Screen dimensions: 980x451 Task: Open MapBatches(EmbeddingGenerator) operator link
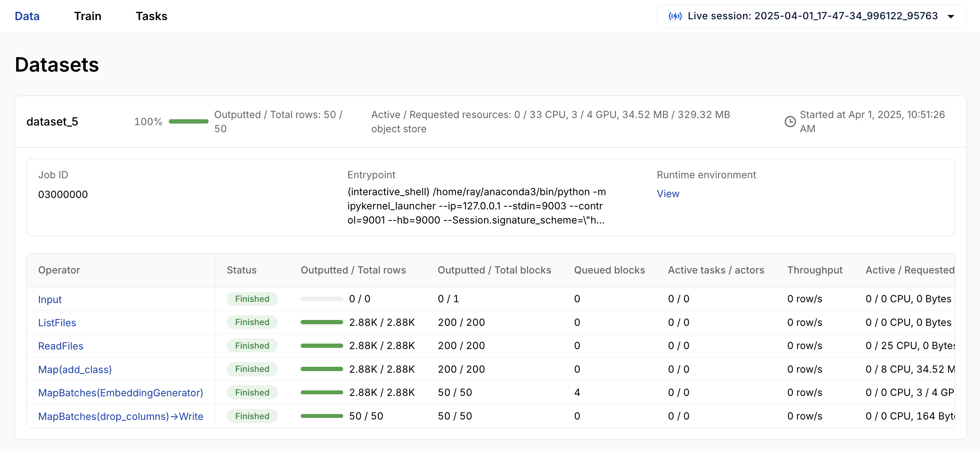[120, 393]
